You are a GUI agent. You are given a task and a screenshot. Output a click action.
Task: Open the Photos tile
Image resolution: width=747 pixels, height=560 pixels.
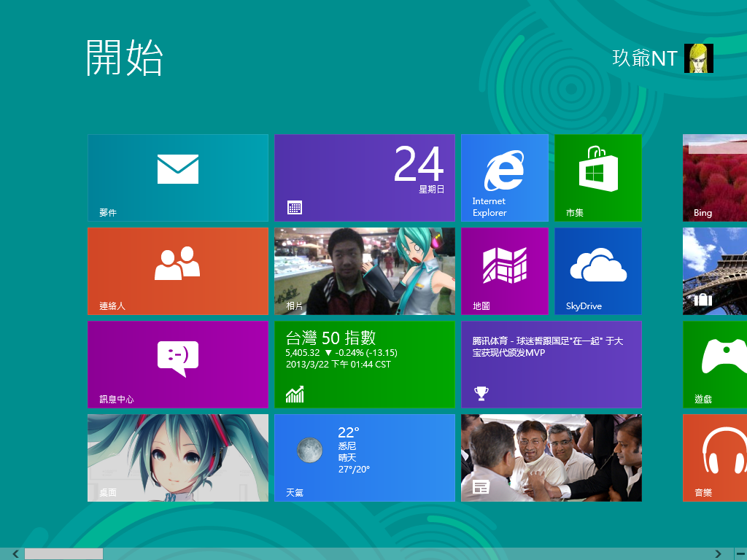tap(364, 271)
